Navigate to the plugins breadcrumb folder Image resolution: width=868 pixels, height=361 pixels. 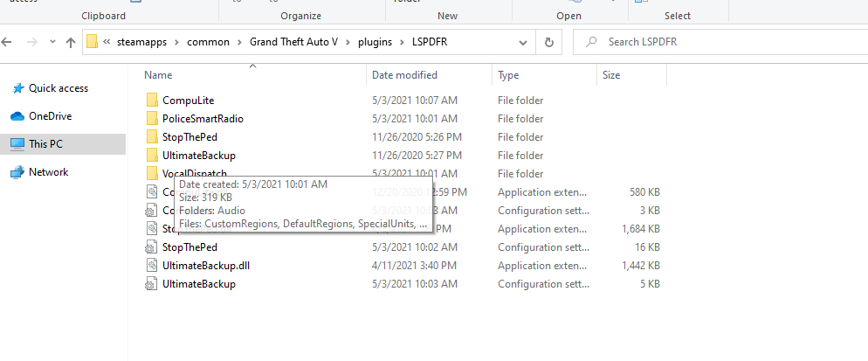pos(376,42)
